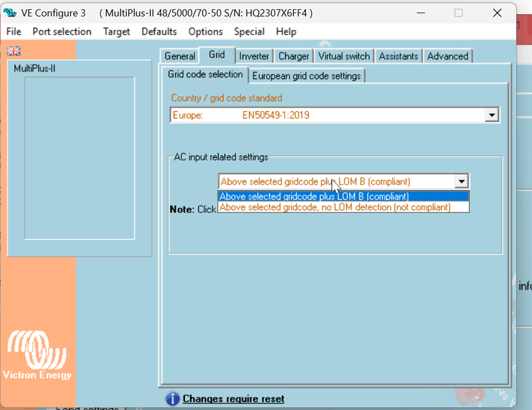The height and width of the screenshot is (410, 532).
Task: Switch to the Inverter tab
Action: point(254,56)
